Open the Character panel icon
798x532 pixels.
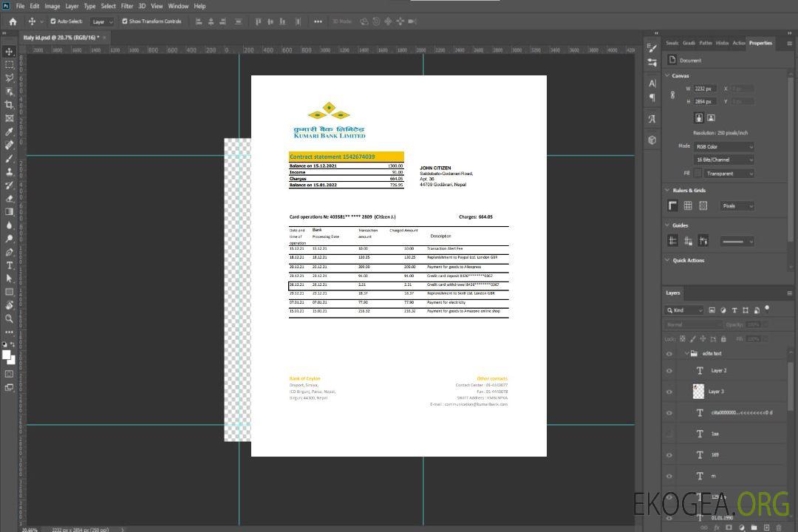(652, 83)
